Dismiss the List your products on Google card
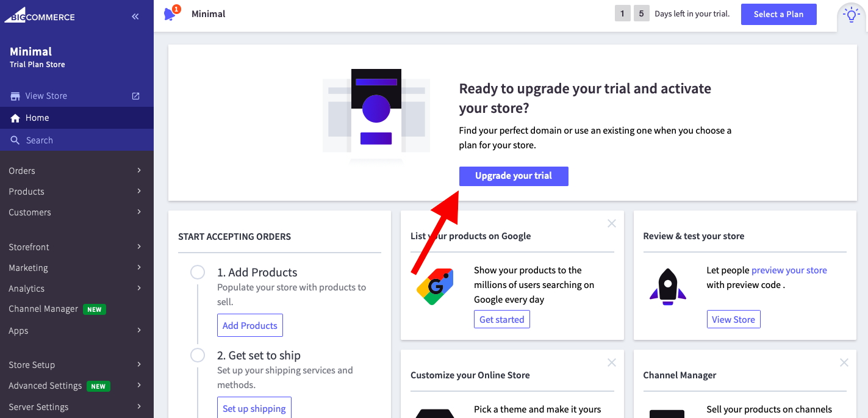The image size is (868, 418). coord(611,223)
